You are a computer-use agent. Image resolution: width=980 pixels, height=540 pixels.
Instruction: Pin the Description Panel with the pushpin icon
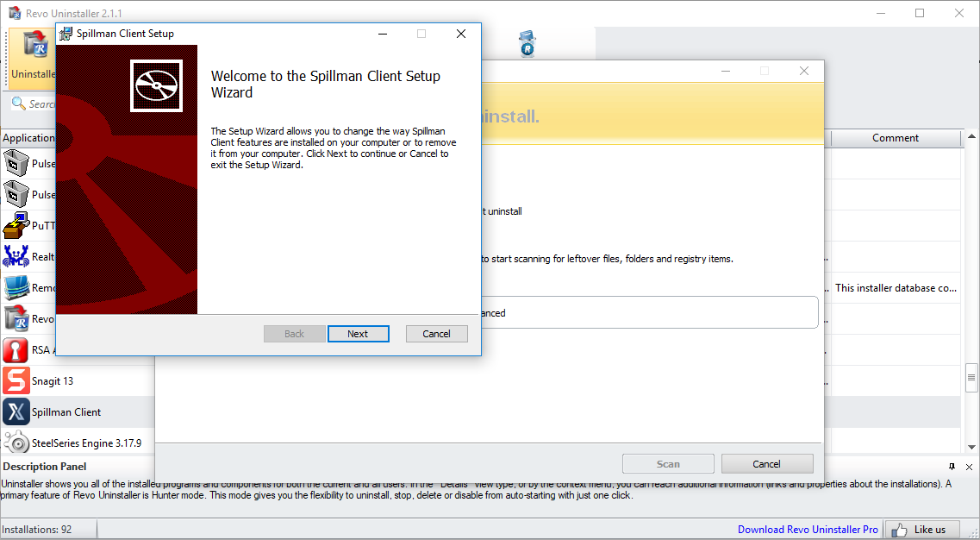tap(952, 467)
